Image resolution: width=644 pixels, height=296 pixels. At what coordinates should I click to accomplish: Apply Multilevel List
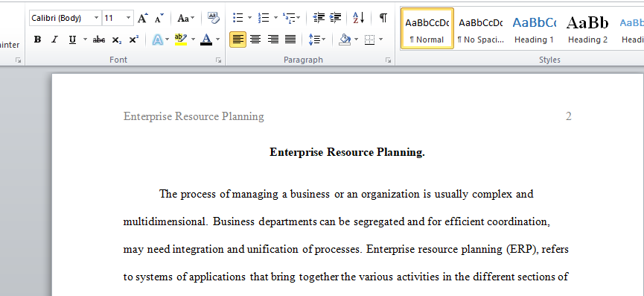tap(289, 18)
